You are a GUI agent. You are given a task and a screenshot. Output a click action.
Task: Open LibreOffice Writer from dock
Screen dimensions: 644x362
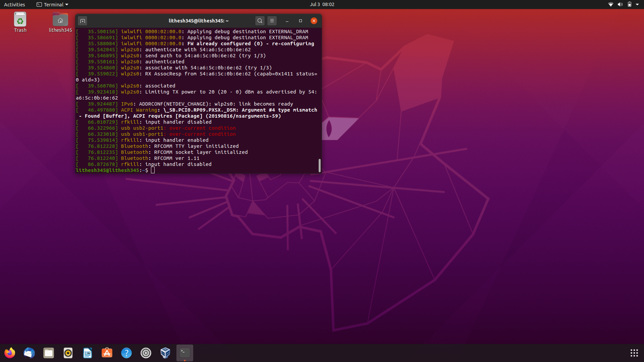[x=88, y=353]
